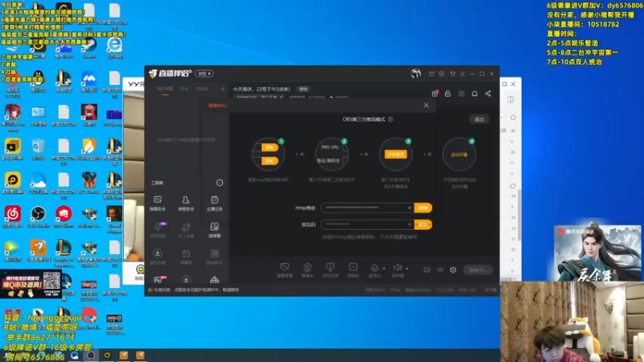Select the third scene tab before the plus
The height and width of the screenshot is (362, 644).
click(x=202, y=89)
